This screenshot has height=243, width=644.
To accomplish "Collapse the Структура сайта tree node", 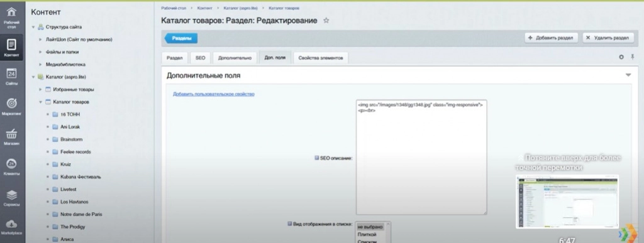I will [33, 27].
